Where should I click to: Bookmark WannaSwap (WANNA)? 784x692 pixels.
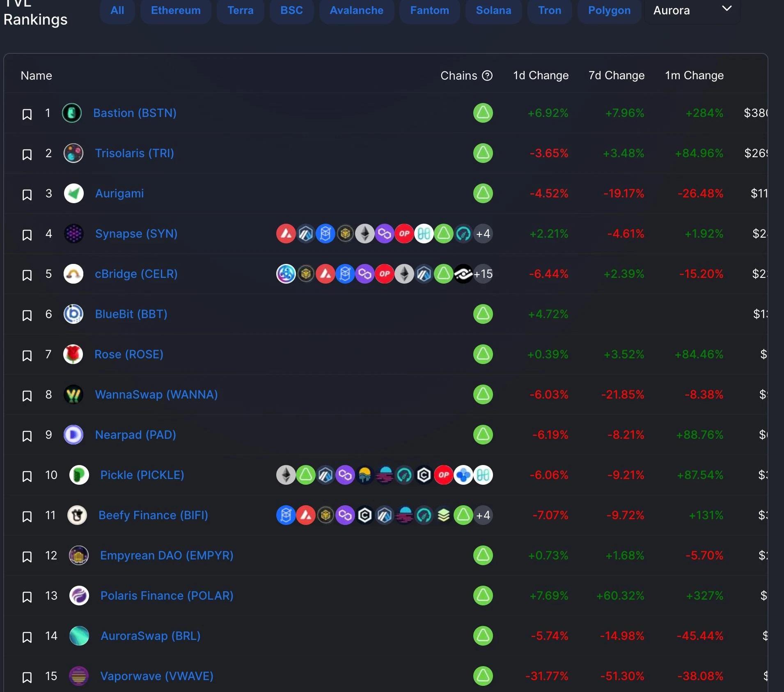[27, 396]
